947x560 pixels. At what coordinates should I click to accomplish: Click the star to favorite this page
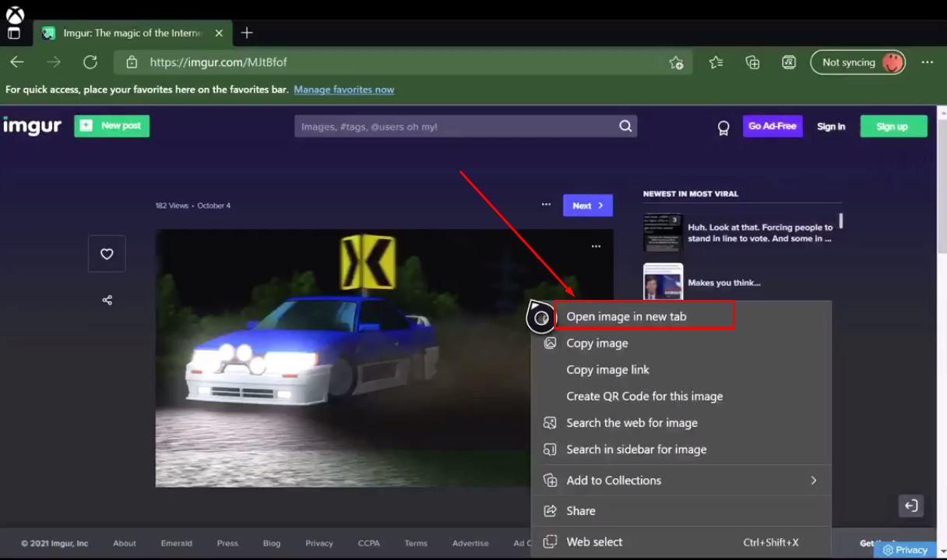677,62
